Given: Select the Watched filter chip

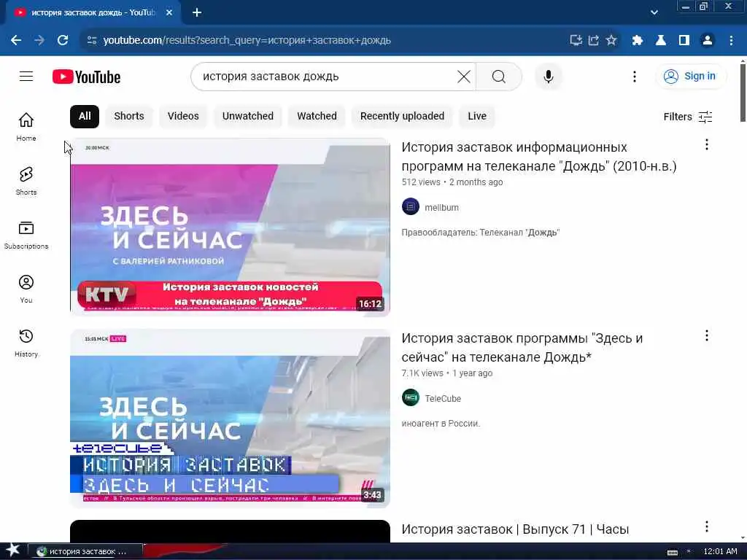Looking at the screenshot, I should [317, 116].
